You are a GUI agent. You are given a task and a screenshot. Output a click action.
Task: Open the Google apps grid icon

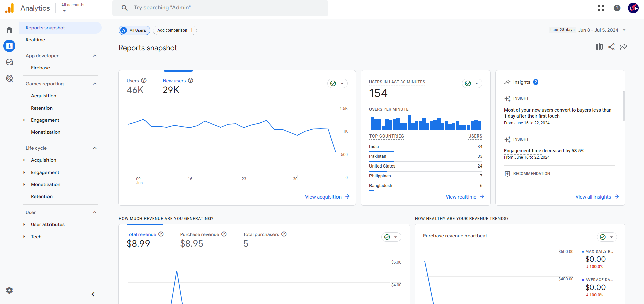click(601, 8)
